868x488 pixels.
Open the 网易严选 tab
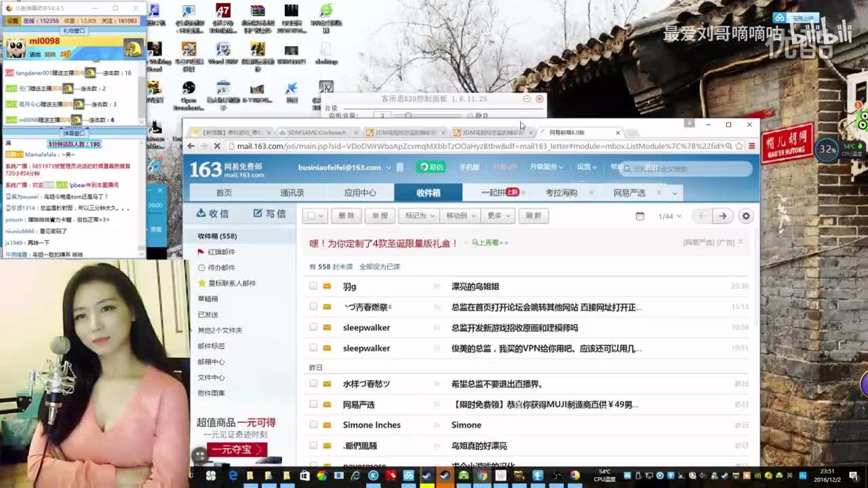(x=629, y=192)
